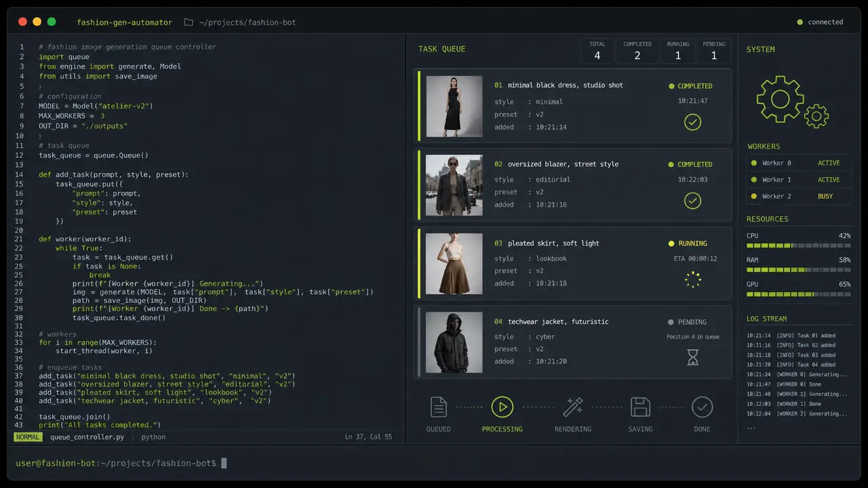Click the checkmark icon on the oversized blazer task

692,201
